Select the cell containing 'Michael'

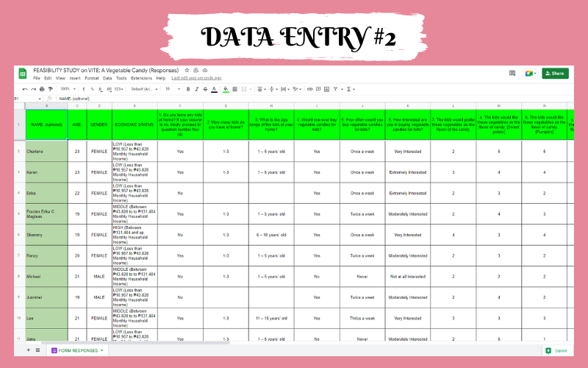(46, 277)
